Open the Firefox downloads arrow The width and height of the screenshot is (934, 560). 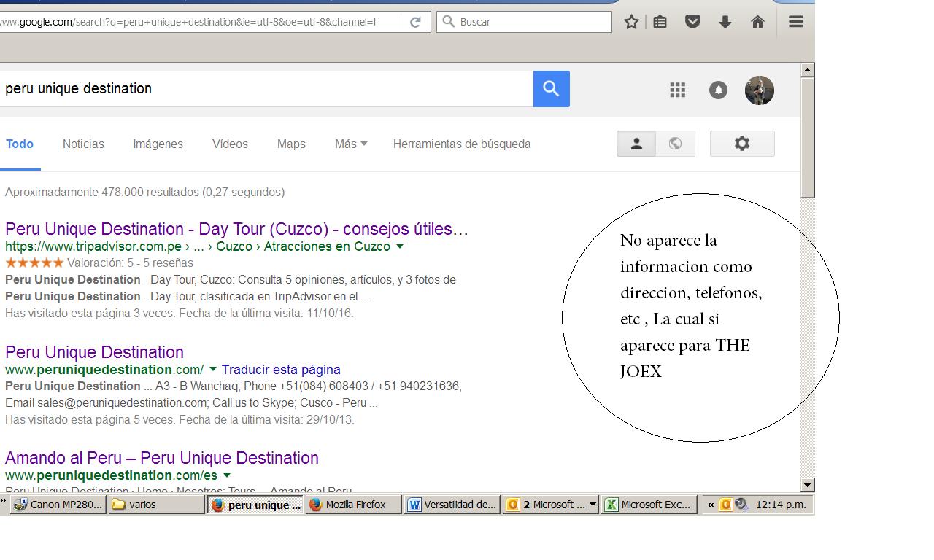click(x=725, y=22)
